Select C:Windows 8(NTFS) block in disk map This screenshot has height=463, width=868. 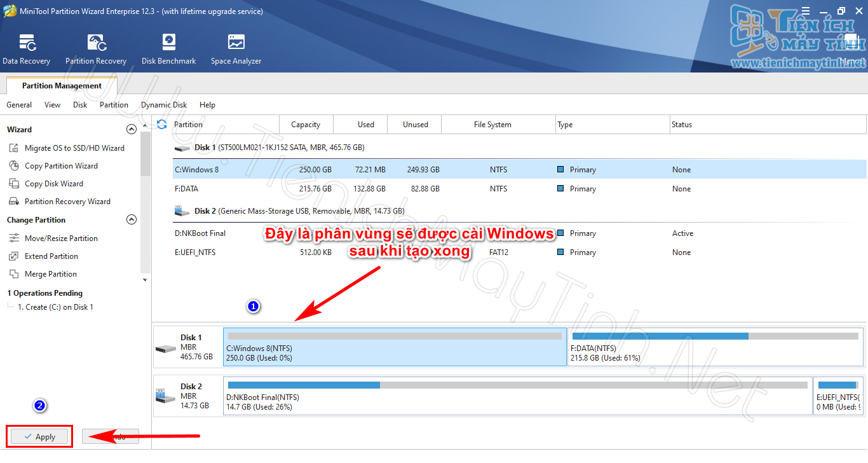point(395,347)
